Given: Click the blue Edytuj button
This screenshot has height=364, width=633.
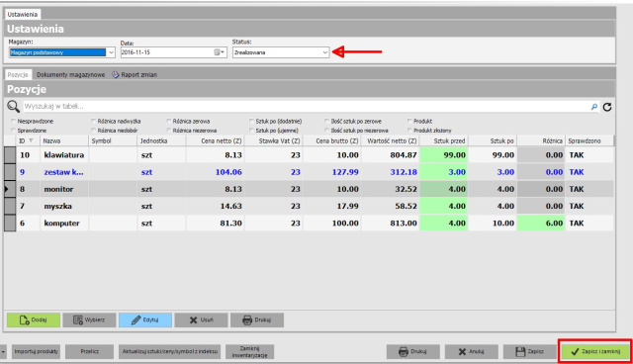Looking at the screenshot, I should click(x=145, y=320).
